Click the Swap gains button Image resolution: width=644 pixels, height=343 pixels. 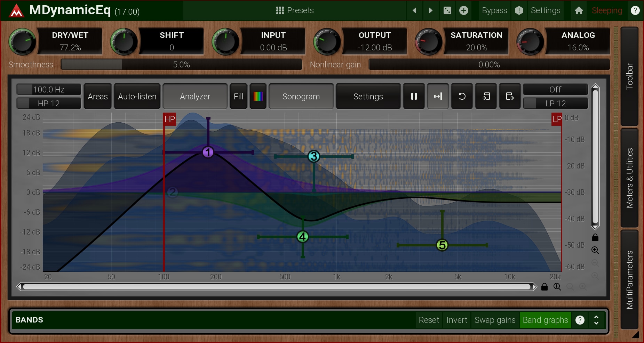coord(495,320)
